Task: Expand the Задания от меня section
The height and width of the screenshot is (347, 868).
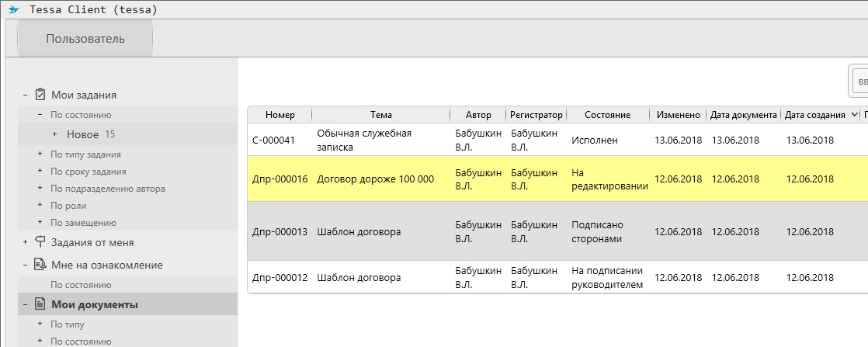Action: click(26, 243)
